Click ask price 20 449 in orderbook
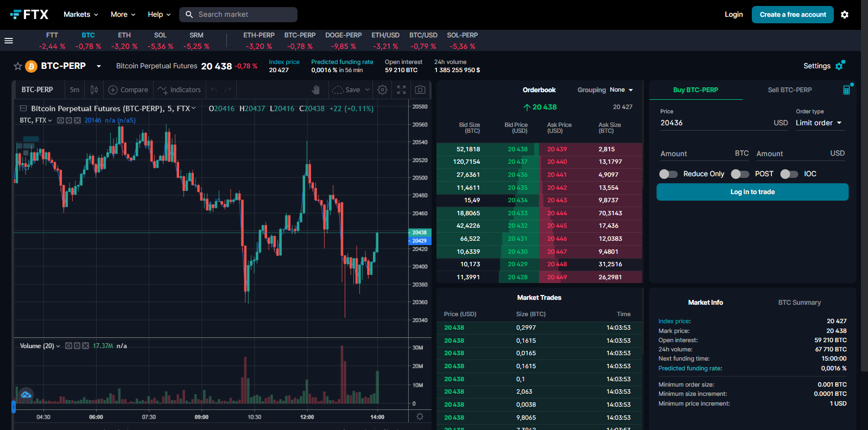 click(557, 277)
